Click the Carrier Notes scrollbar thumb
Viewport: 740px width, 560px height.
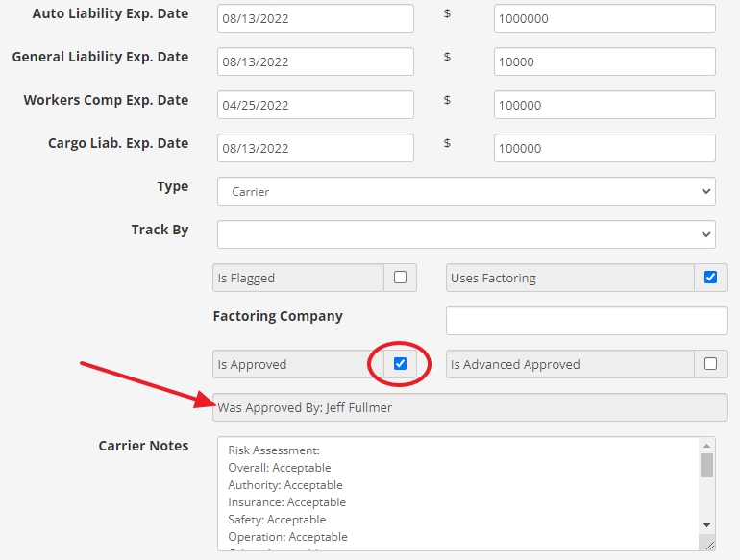(x=706, y=465)
